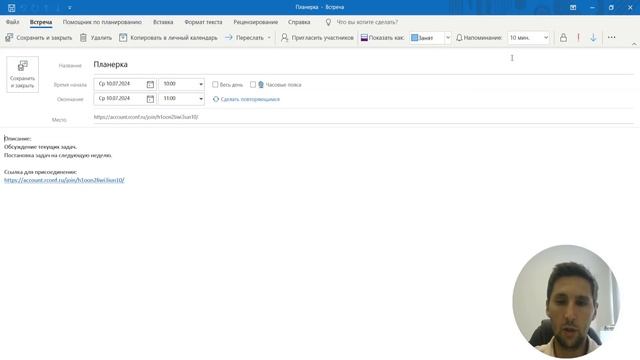Screen dimensions: 640x360
Task: Click the 'Постановка задач на следующую неделю.' line
Action: (x=58, y=156)
